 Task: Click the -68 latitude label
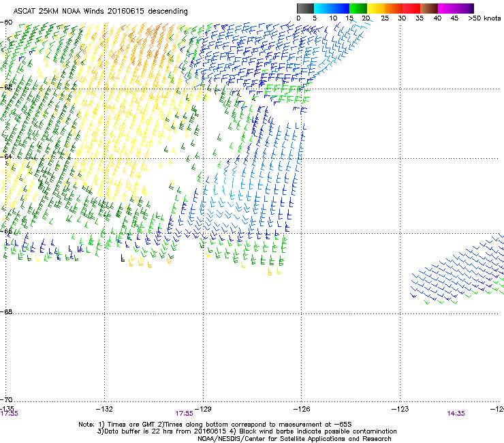coord(6,312)
